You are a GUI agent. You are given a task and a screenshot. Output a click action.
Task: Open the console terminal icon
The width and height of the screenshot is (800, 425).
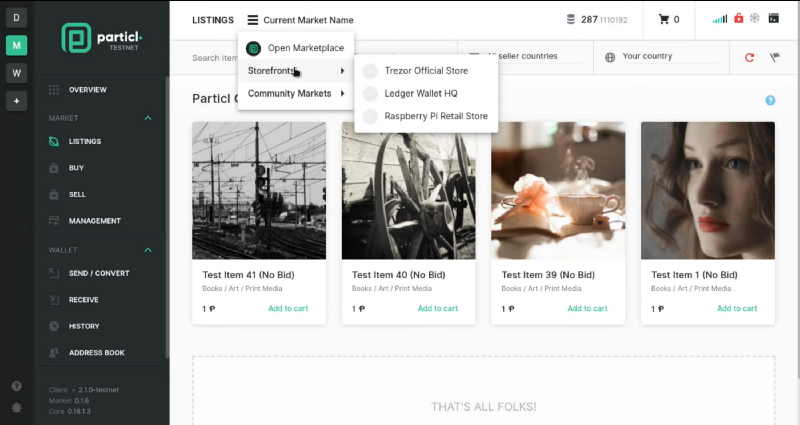tap(773, 18)
